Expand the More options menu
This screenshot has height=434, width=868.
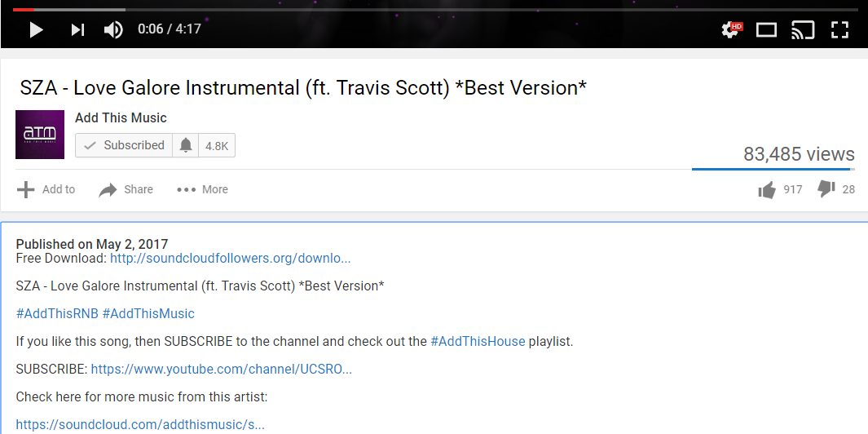(x=202, y=189)
